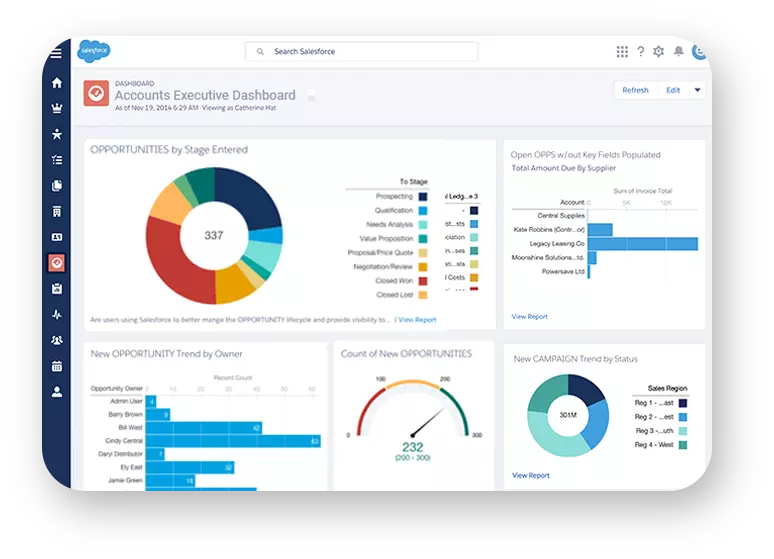Viewport: 774px width, 559px height.
Task: Open the Reports clipboard icon in sidebar
Action: (x=57, y=289)
